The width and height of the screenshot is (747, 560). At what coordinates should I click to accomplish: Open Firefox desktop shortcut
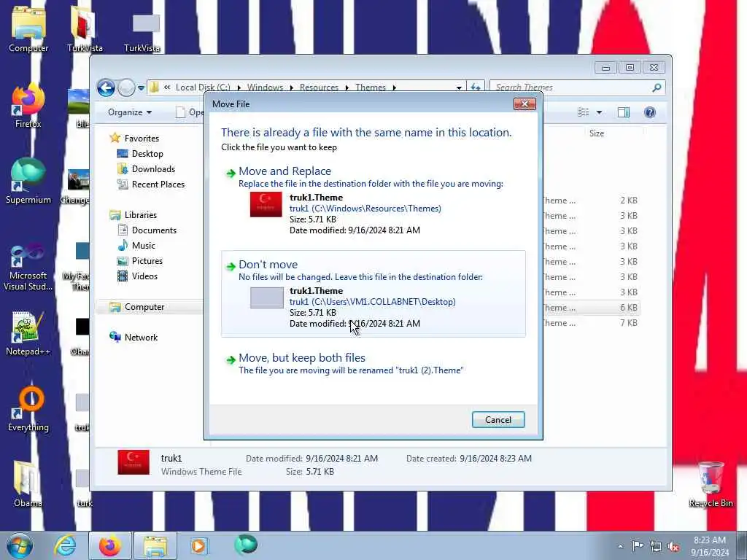click(28, 106)
